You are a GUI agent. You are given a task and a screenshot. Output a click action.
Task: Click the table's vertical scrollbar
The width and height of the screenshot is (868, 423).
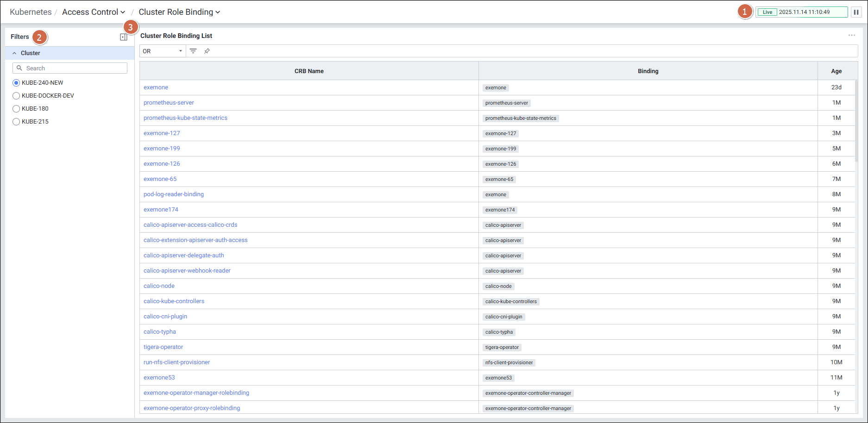[856, 120]
